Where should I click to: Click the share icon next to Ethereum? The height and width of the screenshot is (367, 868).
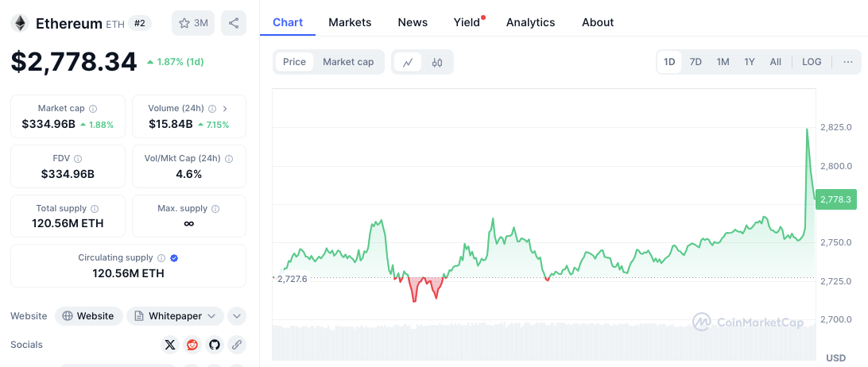[234, 23]
